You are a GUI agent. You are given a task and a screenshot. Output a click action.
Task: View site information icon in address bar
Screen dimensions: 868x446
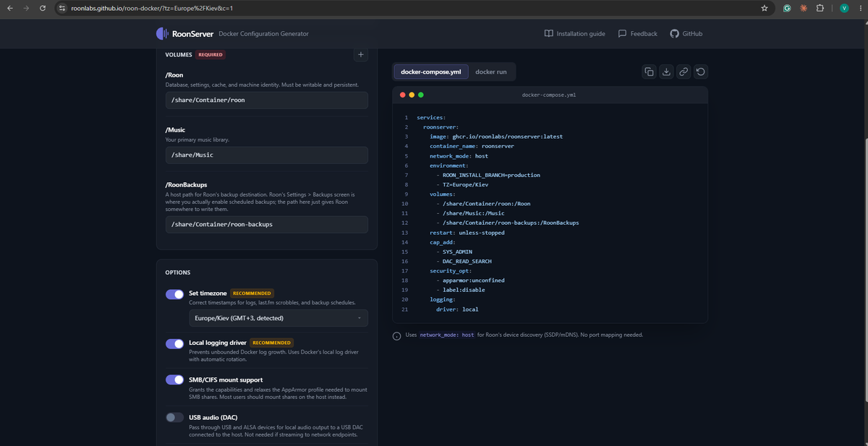(x=62, y=8)
